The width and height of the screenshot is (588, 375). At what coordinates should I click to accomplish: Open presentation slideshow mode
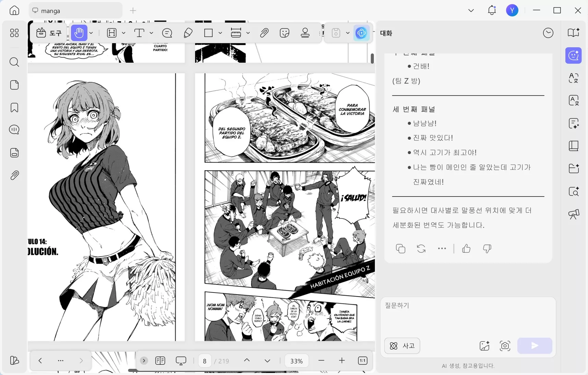[x=181, y=361]
